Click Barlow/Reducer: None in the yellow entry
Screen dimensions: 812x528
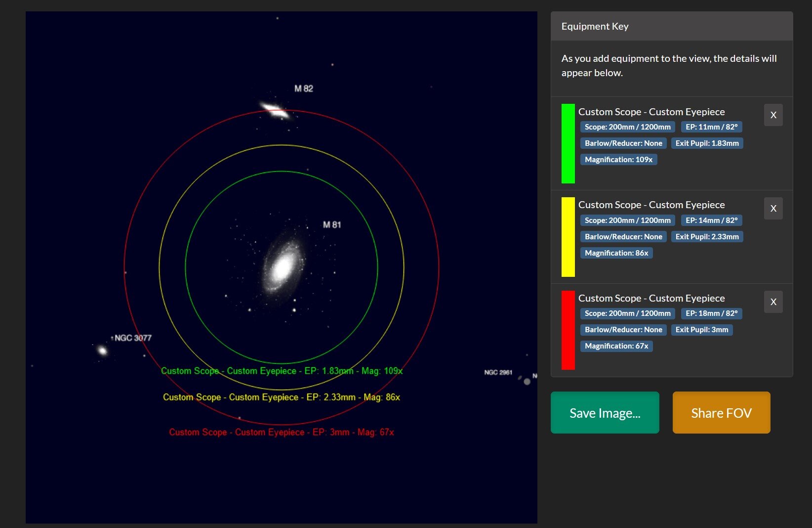point(623,237)
